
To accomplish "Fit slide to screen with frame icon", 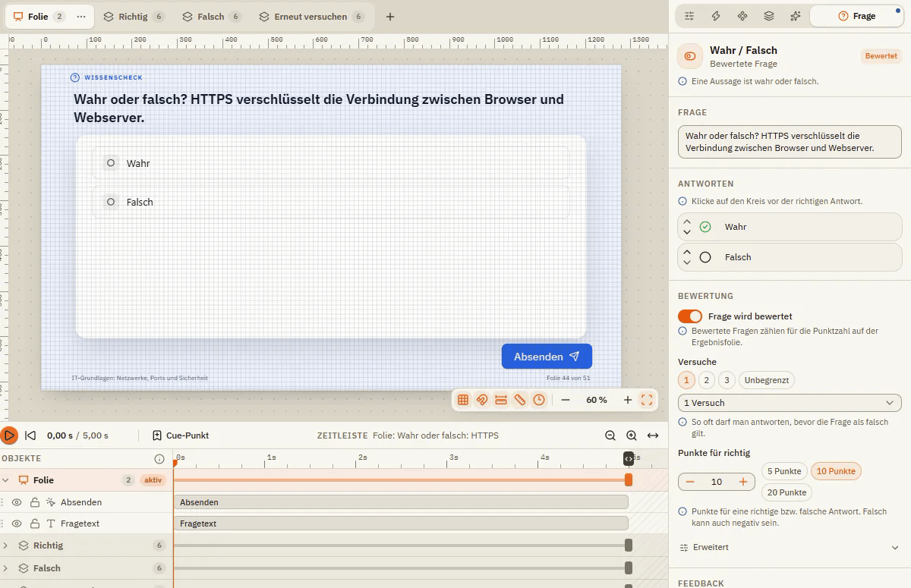I will pyautogui.click(x=647, y=400).
